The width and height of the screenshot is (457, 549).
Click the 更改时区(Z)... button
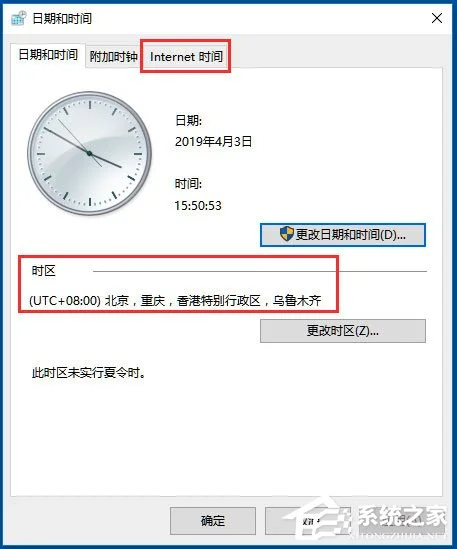343,331
